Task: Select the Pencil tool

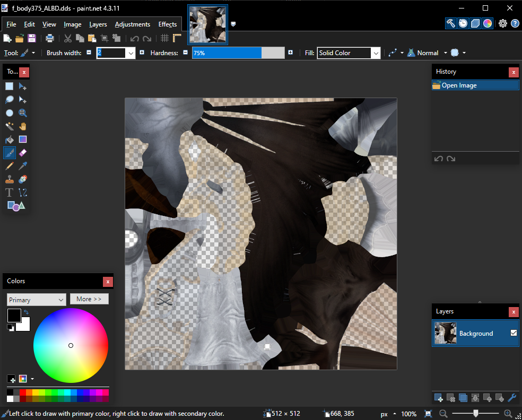Action: pyautogui.click(x=10, y=166)
